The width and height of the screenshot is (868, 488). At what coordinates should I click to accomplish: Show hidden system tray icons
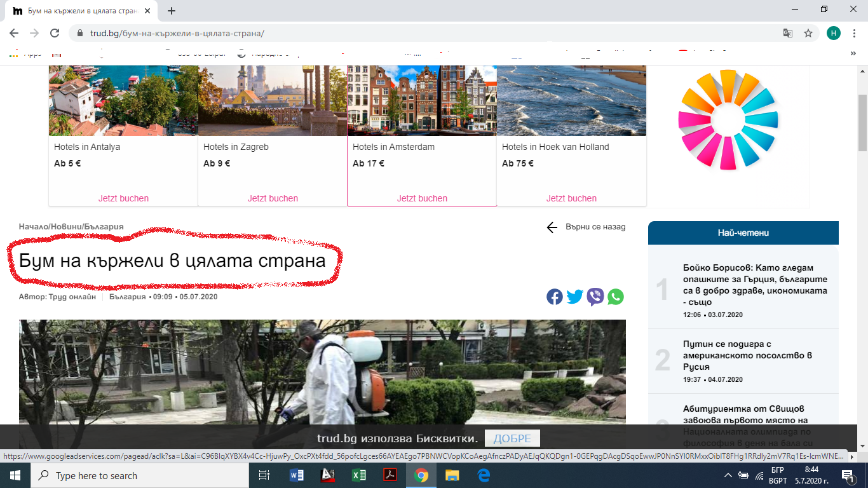click(x=728, y=475)
